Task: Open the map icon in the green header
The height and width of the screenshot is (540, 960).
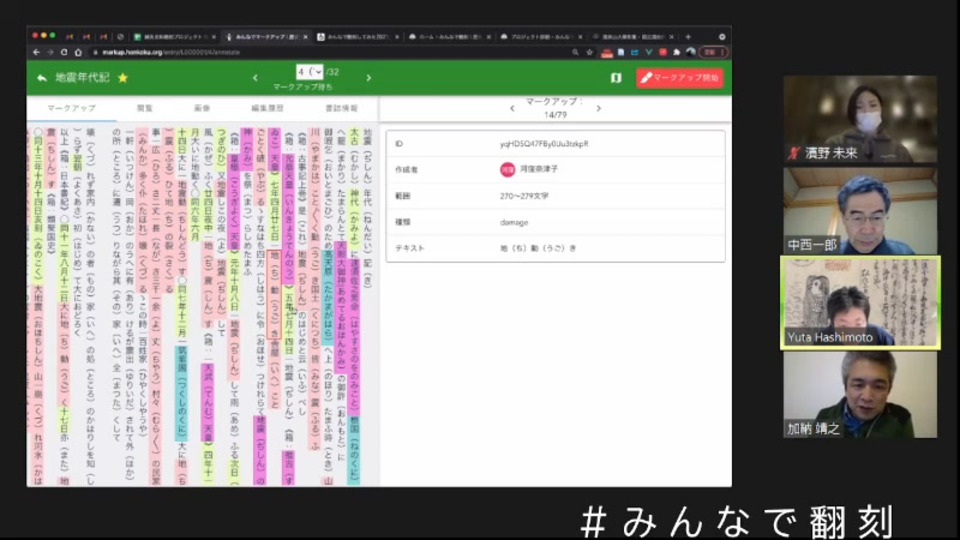Action: pyautogui.click(x=616, y=78)
